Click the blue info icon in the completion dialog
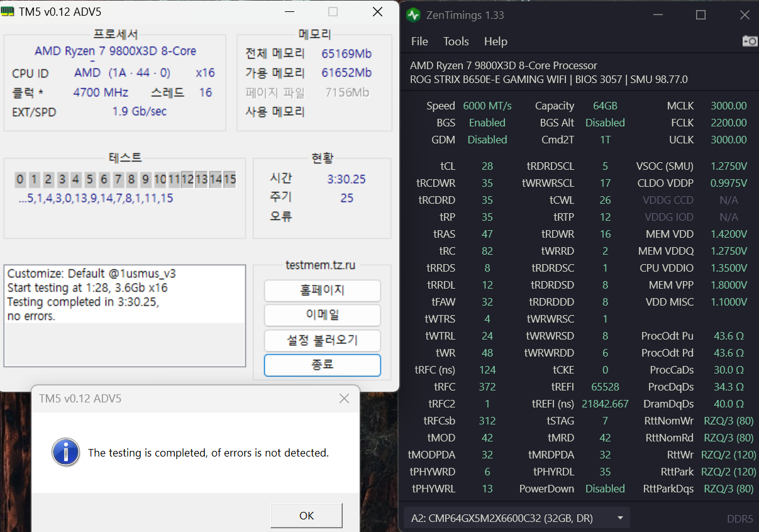This screenshot has width=759, height=532. coord(65,453)
